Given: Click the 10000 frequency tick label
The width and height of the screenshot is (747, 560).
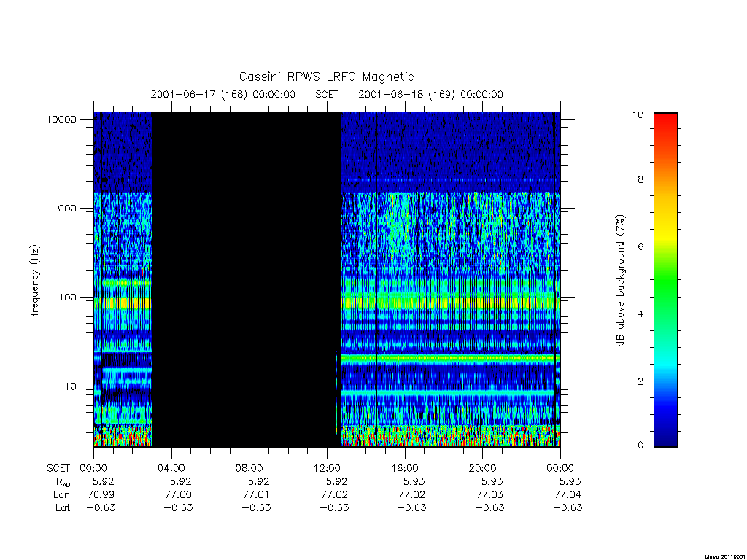Looking at the screenshot, I should 61,120.
